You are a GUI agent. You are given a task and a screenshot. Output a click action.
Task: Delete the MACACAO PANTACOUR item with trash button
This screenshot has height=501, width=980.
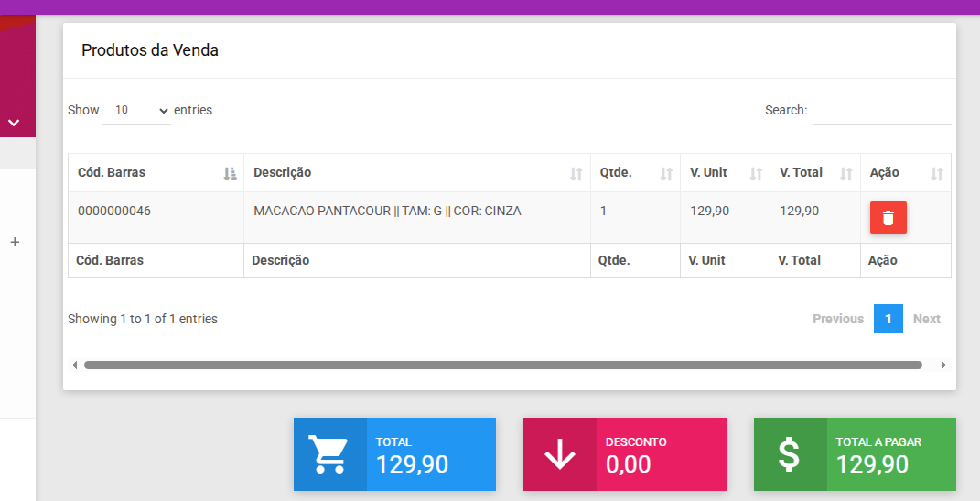(x=888, y=218)
